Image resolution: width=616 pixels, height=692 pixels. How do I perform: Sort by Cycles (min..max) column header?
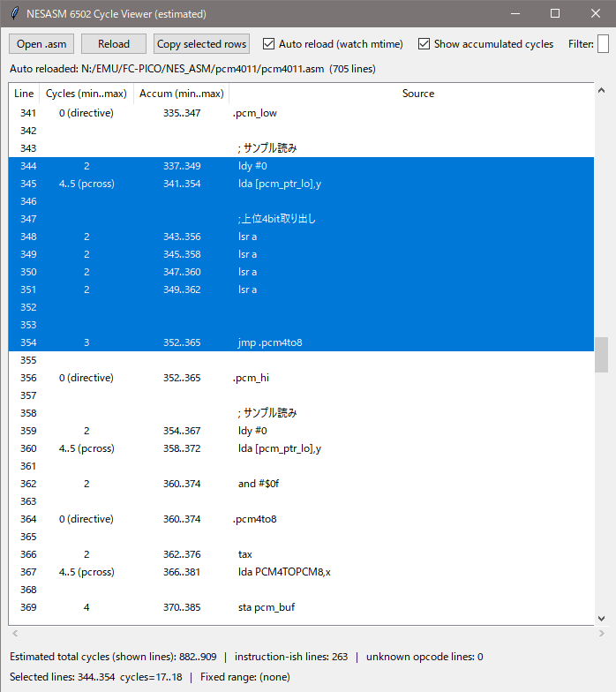point(86,94)
